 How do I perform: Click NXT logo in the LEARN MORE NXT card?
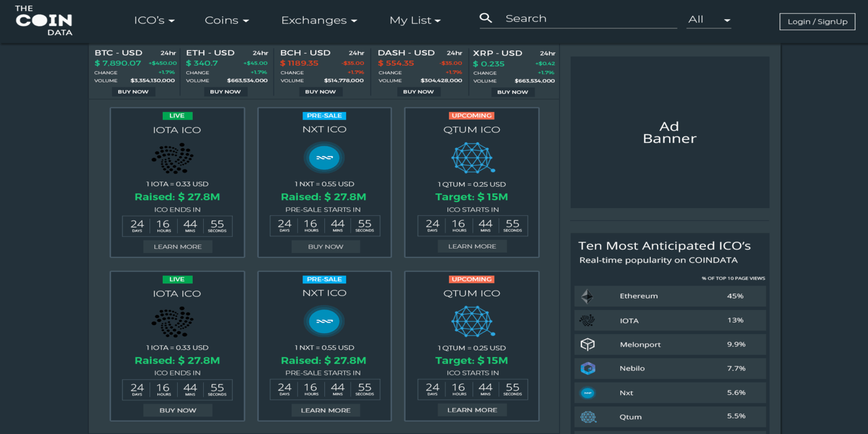click(324, 322)
